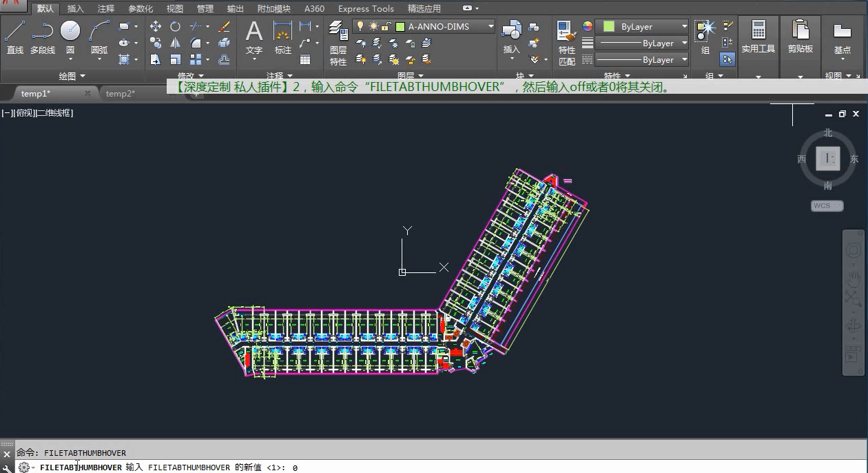
Task: Open the Express Tools ribbon tab
Action: tap(366, 9)
